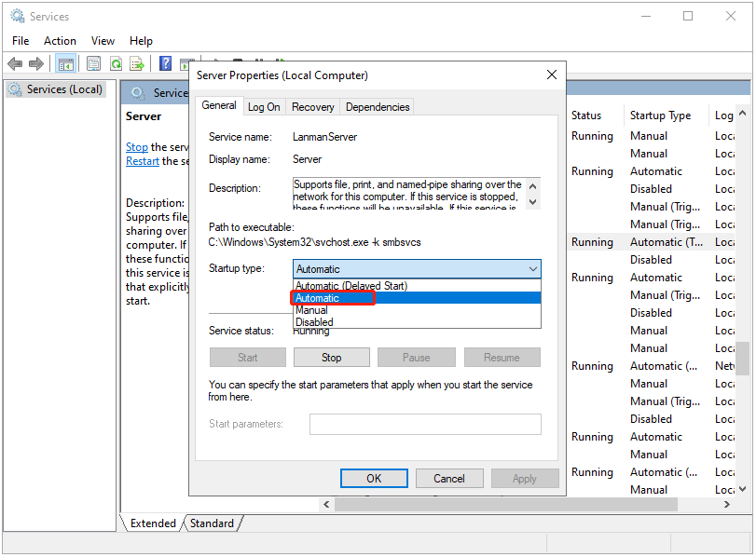
Task: Open the Properties toolbar icon
Action: coord(93,63)
